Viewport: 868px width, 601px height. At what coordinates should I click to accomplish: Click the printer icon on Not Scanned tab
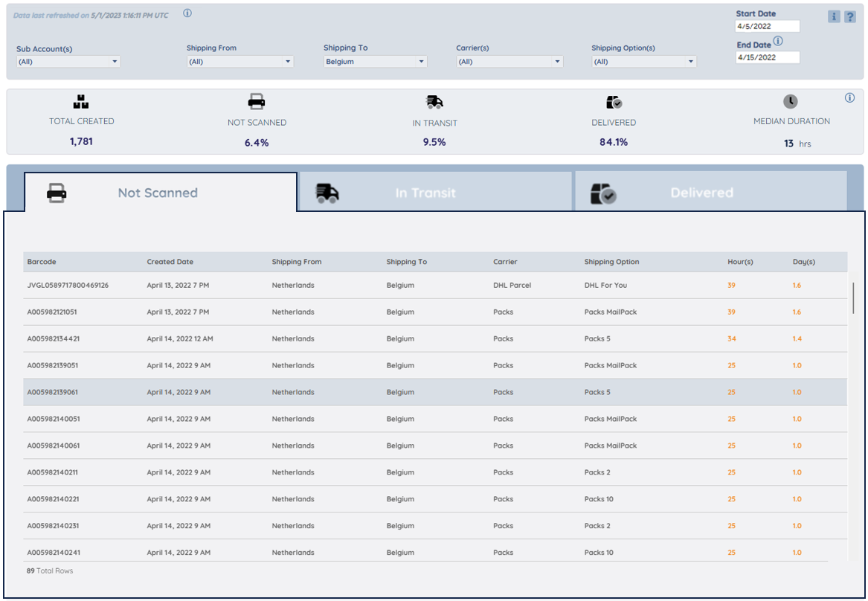[57, 193]
